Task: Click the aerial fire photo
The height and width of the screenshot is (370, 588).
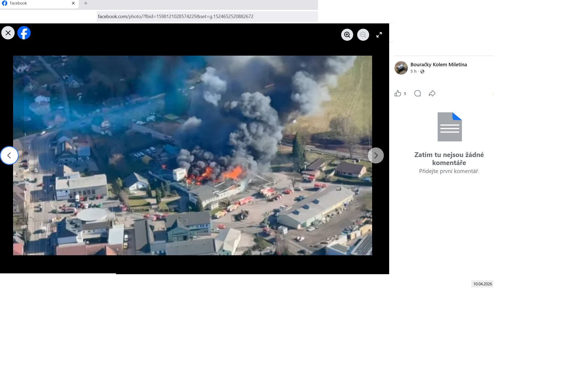Action: tap(192, 155)
